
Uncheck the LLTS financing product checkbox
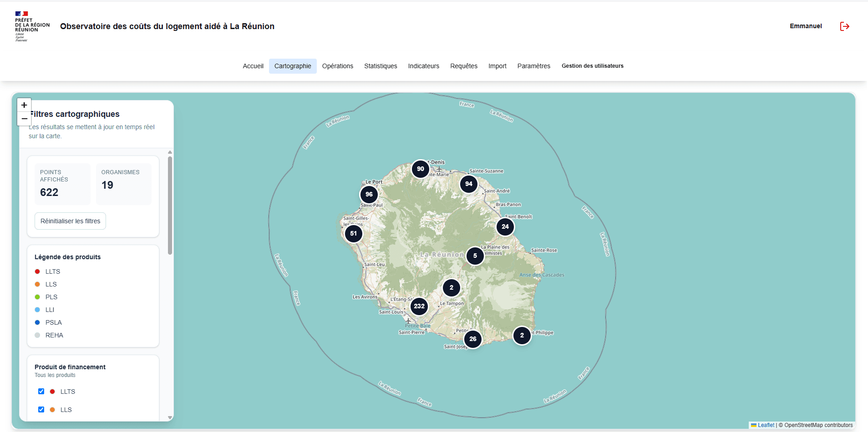click(x=41, y=391)
